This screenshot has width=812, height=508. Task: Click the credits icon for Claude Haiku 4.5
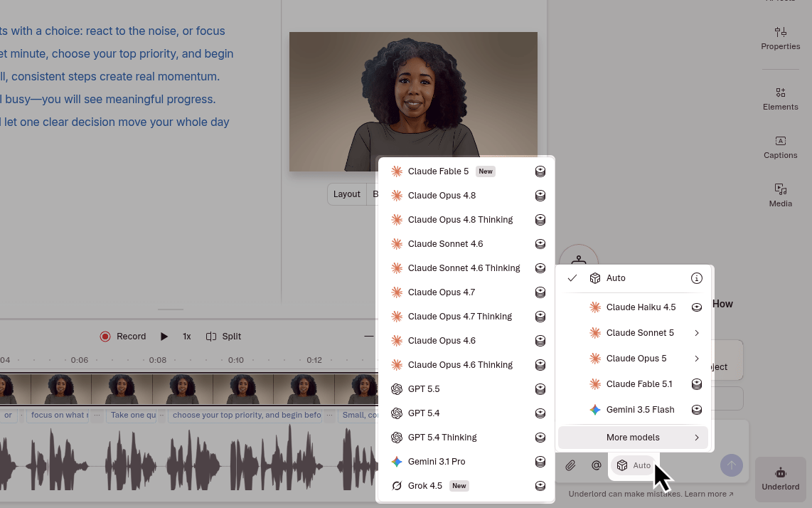[697, 307]
